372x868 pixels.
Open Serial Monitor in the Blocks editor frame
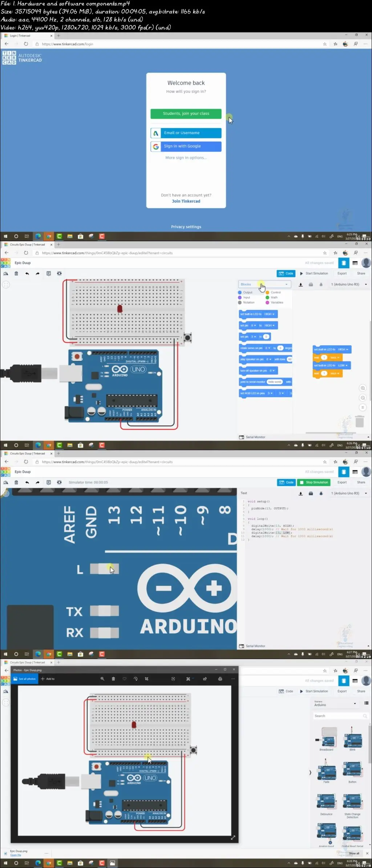[x=252, y=437]
